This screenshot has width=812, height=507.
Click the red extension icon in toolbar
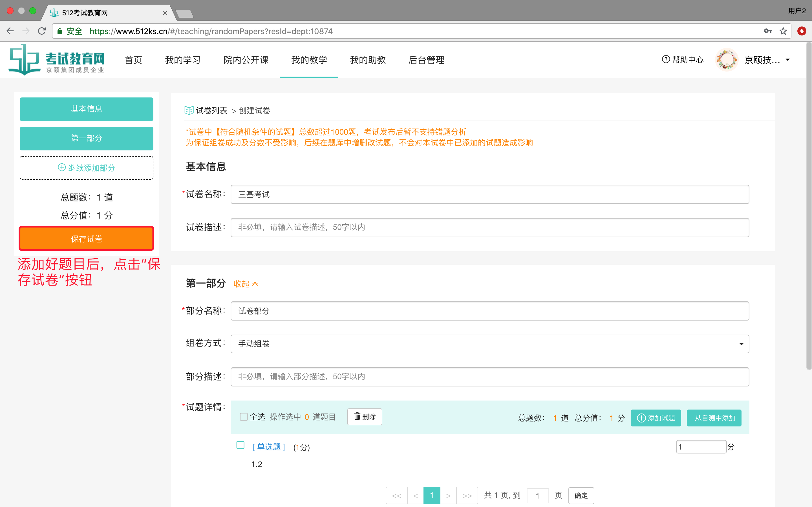(x=802, y=31)
